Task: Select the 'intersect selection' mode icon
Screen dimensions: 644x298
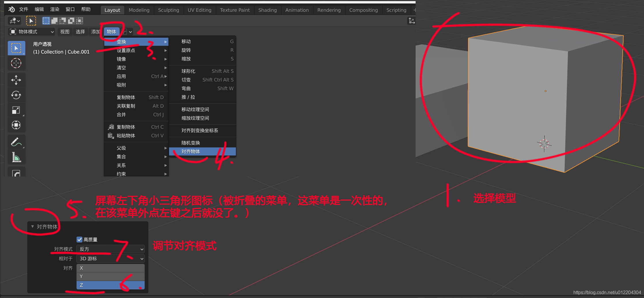Action: (x=79, y=21)
